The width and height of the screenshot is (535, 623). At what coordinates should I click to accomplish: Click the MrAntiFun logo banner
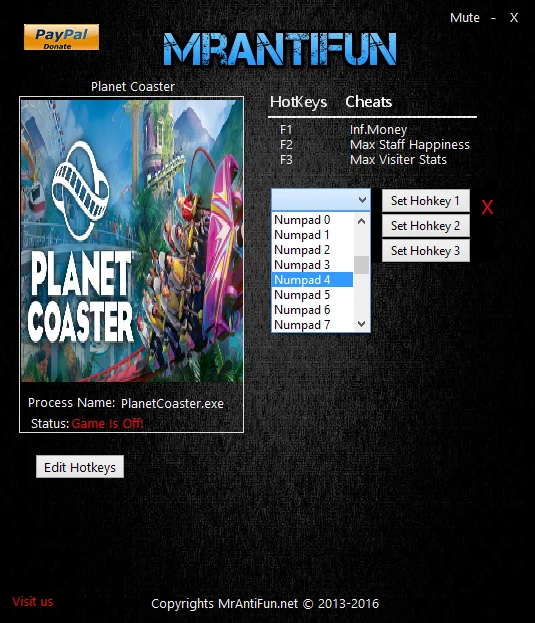click(280, 49)
